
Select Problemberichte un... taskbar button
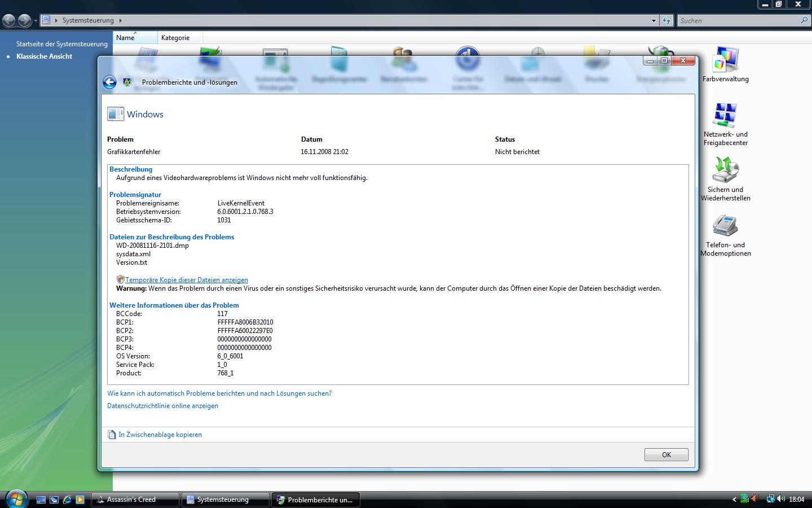[x=316, y=500]
